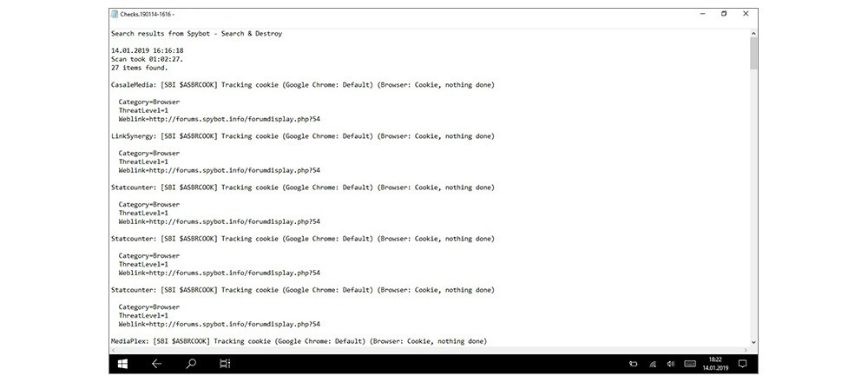Click the '27 items found.' line
Screen dimensions: 868x382
click(139, 68)
